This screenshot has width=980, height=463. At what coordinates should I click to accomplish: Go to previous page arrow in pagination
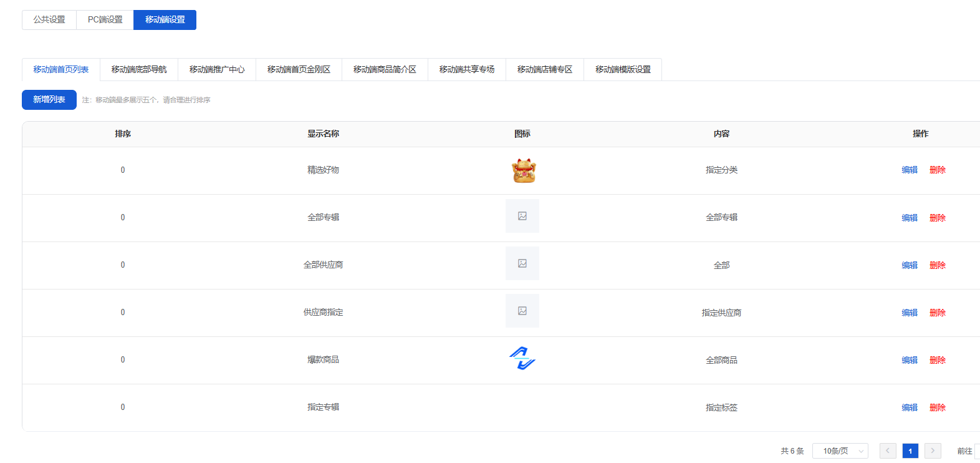pos(888,451)
